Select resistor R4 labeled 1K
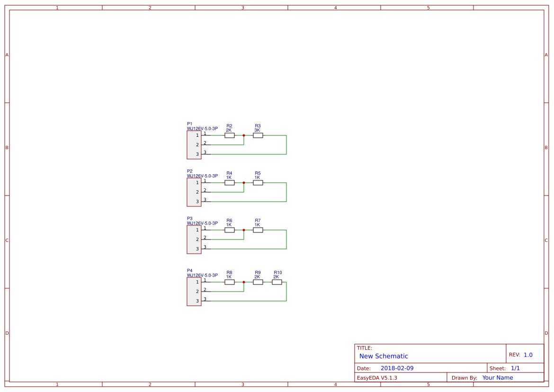This screenshot has width=554, height=392. click(229, 182)
